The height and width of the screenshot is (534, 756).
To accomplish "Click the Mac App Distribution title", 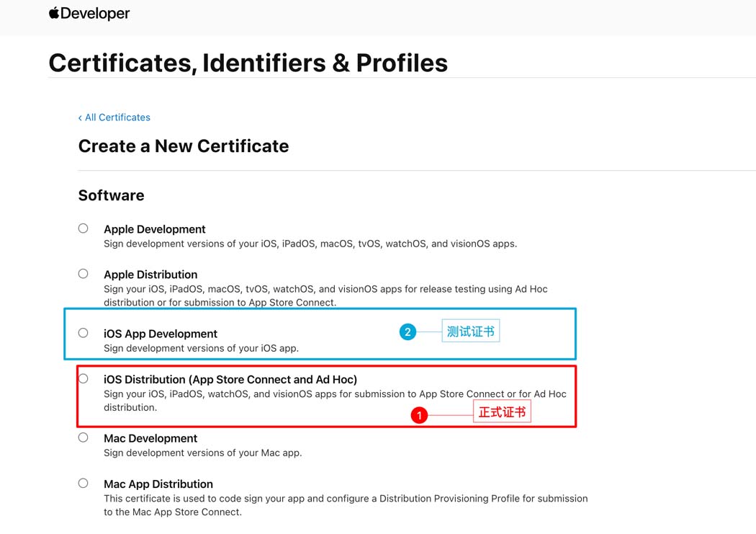I will pyautogui.click(x=158, y=484).
